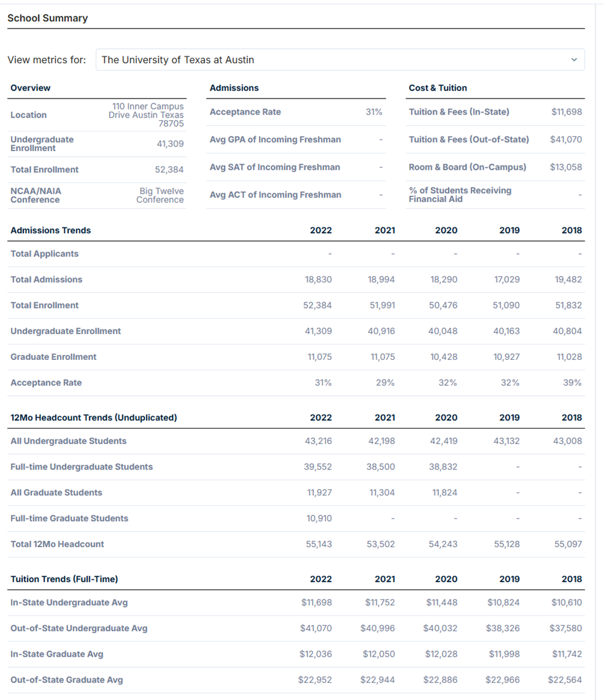
Task: Click the 2022 column header in Admissions Trends
Action: pyautogui.click(x=321, y=230)
